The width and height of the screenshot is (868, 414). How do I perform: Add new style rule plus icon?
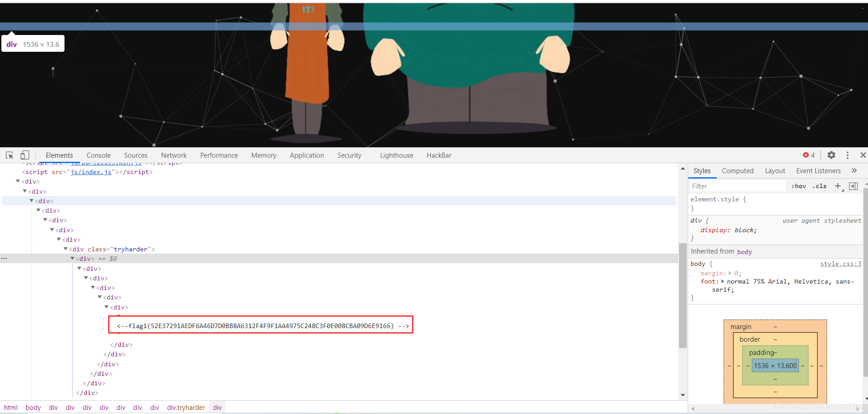click(838, 186)
